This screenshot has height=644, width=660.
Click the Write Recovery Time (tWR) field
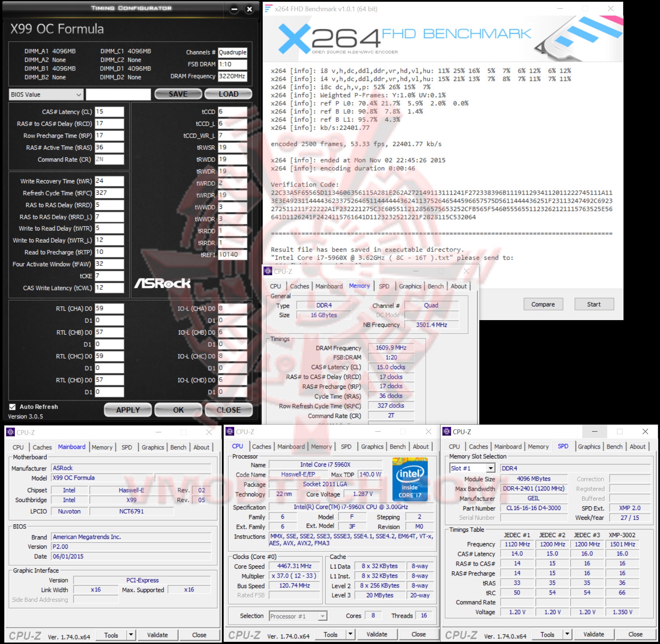pyautogui.click(x=110, y=181)
